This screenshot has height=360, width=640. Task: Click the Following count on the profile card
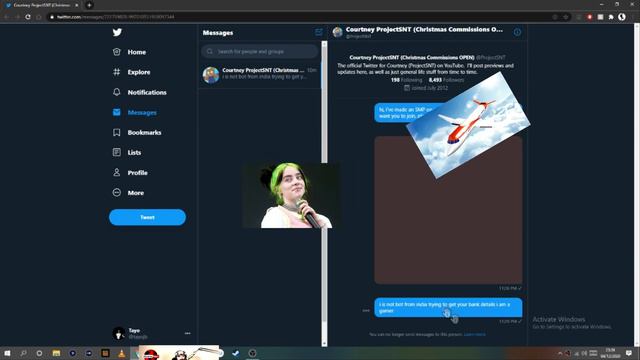click(x=407, y=80)
